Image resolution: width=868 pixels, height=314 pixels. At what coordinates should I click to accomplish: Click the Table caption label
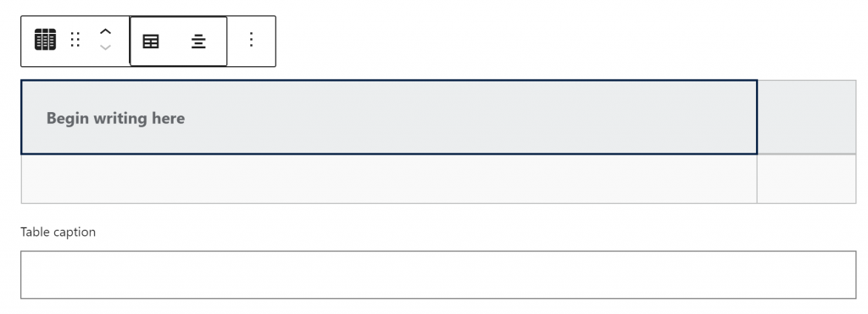point(58,232)
